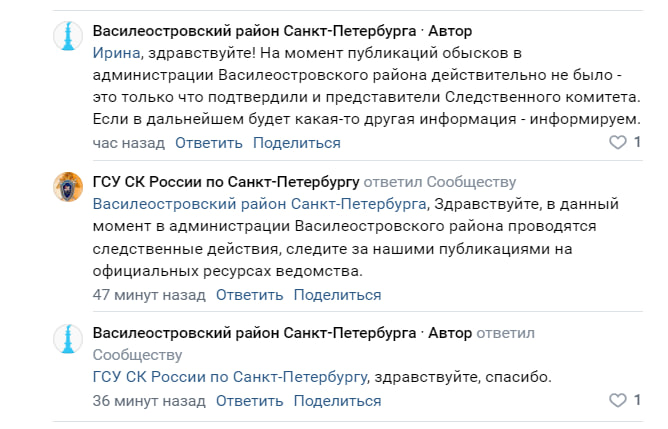Reply to the comment posted an hour ago
The height and width of the screenshot is (429, 668).
click(209, 143)
